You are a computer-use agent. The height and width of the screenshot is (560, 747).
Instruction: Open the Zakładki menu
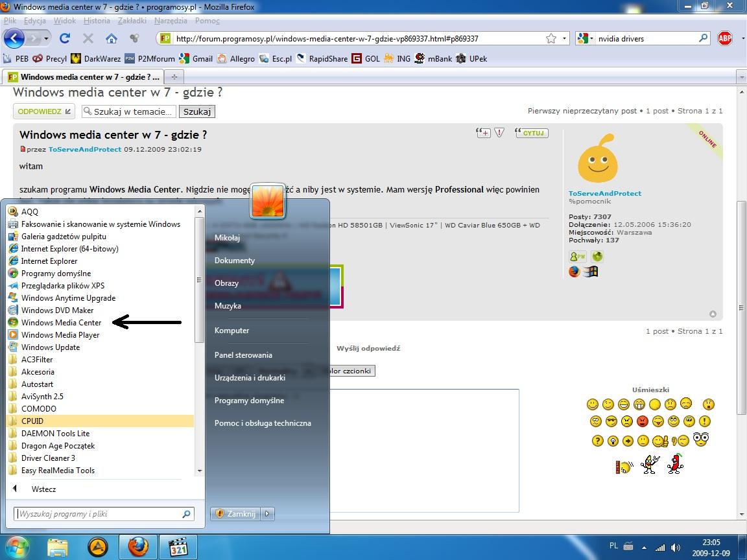(x=132, y=21)
